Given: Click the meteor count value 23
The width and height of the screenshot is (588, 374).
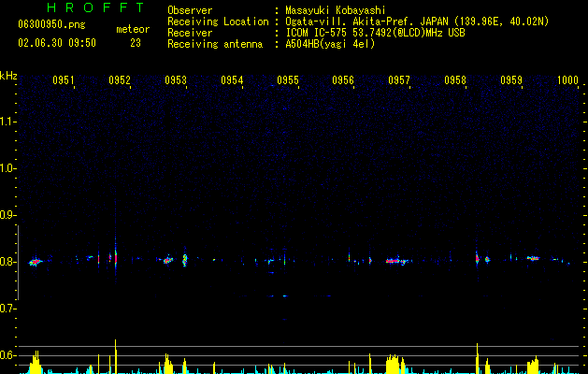Looking at the screenshot, I should [x=136, y=43].
